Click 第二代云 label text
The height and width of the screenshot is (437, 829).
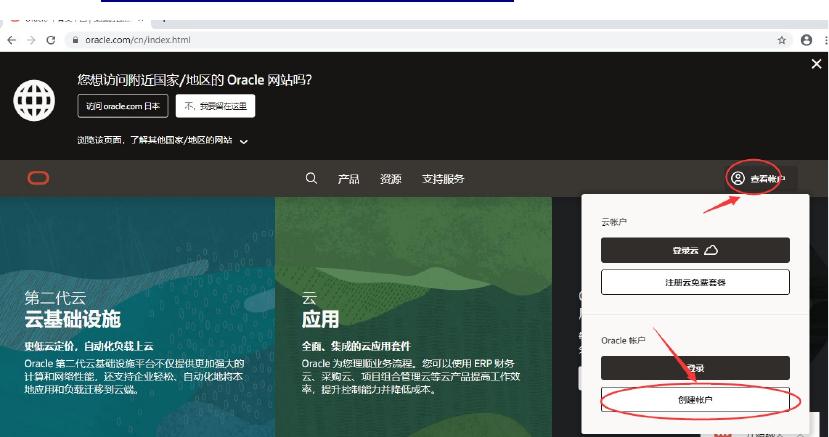click(x=55, y=298)
